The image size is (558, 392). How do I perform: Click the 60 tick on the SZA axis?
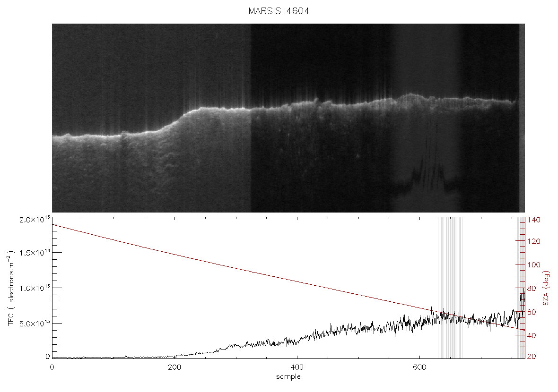tap(532, 312)
